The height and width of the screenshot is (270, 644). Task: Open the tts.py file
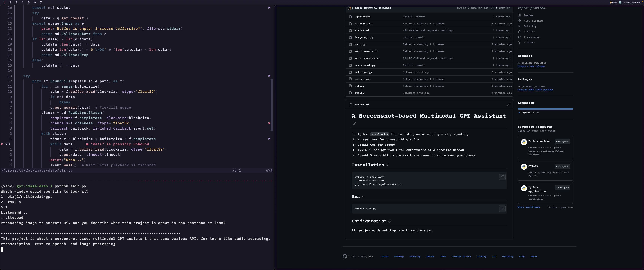point(359,93)
